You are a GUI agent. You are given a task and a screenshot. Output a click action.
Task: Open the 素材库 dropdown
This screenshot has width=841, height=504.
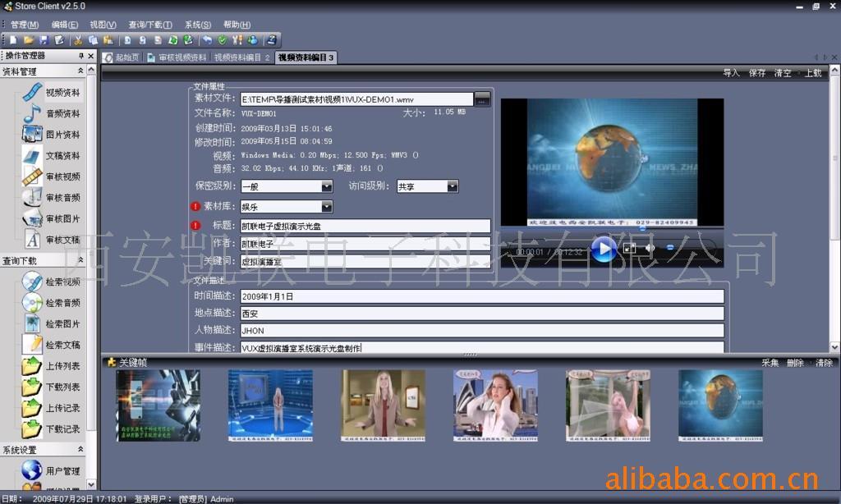(x=327, y=206)
